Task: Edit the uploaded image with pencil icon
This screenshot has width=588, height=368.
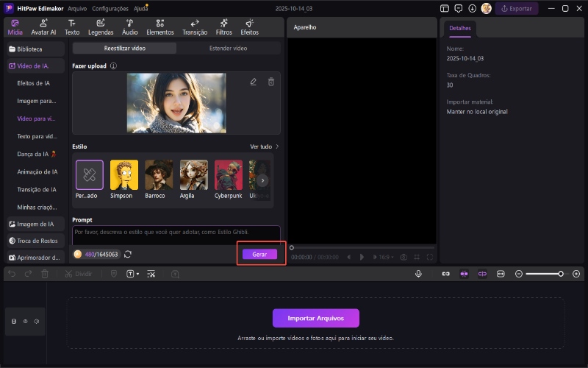Action: click(254, 82)
